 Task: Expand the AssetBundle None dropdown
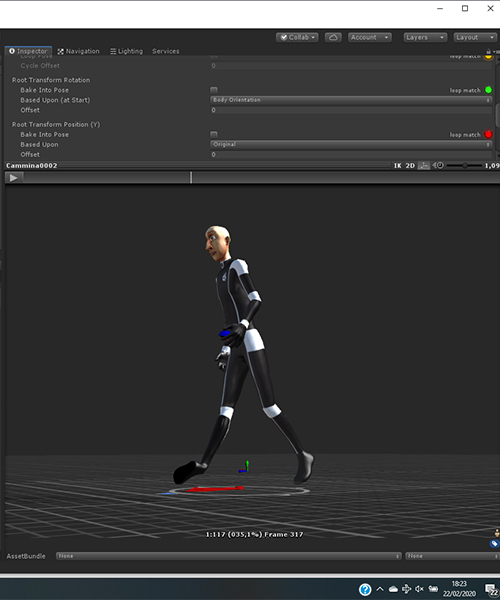228,556
